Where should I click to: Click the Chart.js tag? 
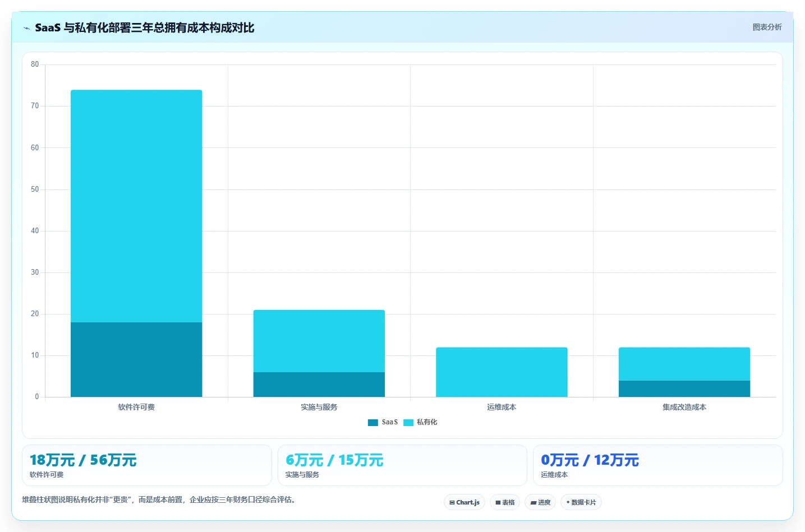(464, 502)
